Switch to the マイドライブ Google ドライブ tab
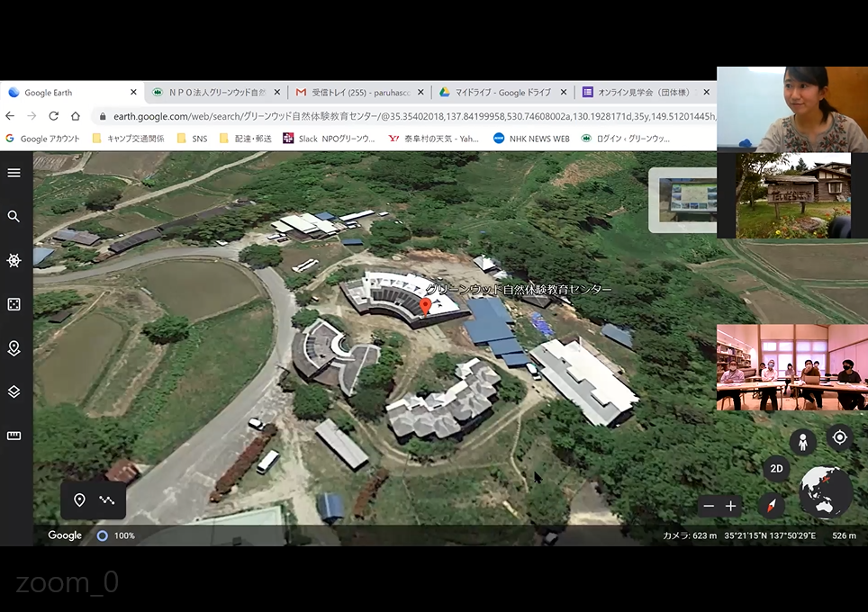Image resolution: width=868 pixels, height=612 pixels. [x=502, y=93]
